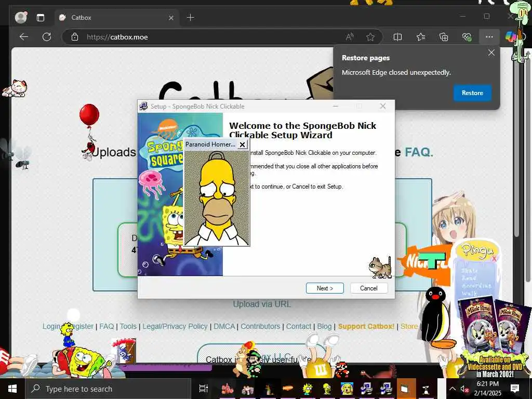Click Support Catbox! link

pyautogui.click(x=366, y=326)
